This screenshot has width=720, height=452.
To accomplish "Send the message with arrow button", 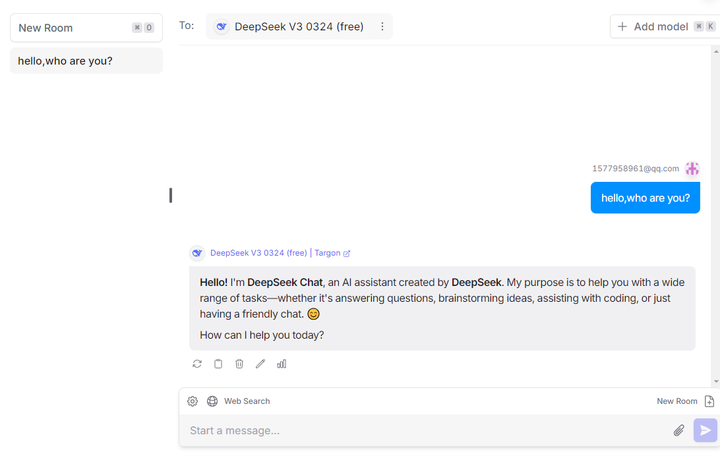I will [705, 430].
